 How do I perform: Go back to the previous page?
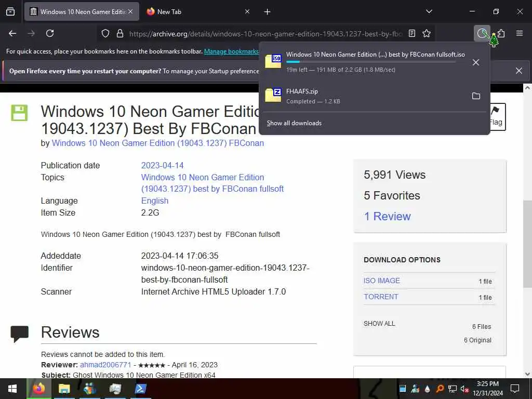click(x=12, y=33)
